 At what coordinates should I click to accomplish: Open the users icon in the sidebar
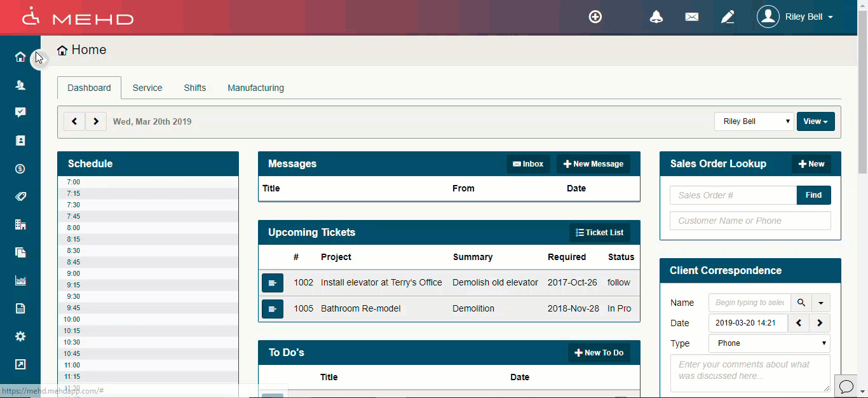[20, 85]
